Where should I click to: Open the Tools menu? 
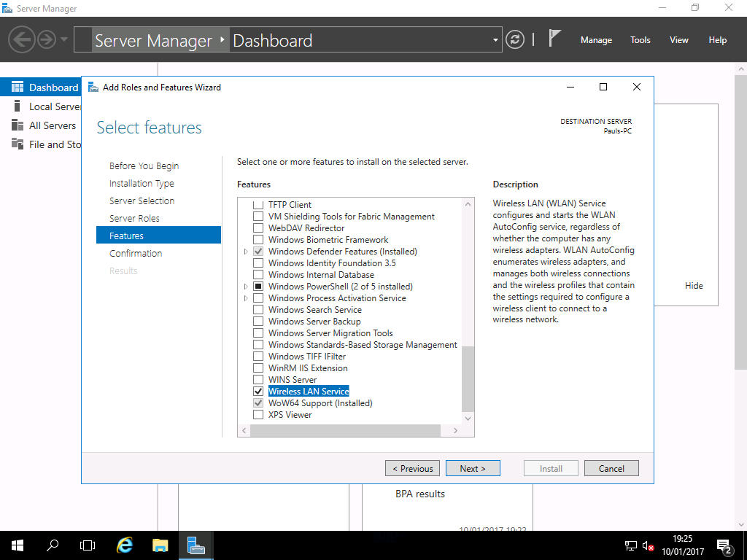point(640,40)
